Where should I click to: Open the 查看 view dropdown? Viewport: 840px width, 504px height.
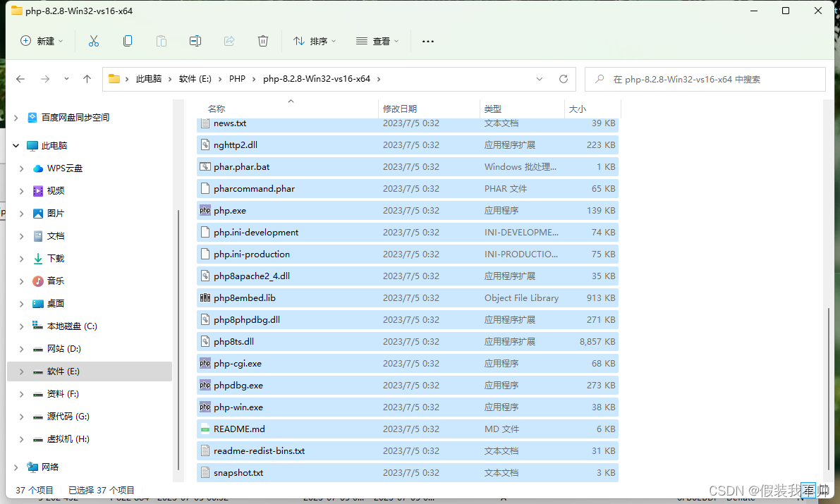tap(377, 42)
